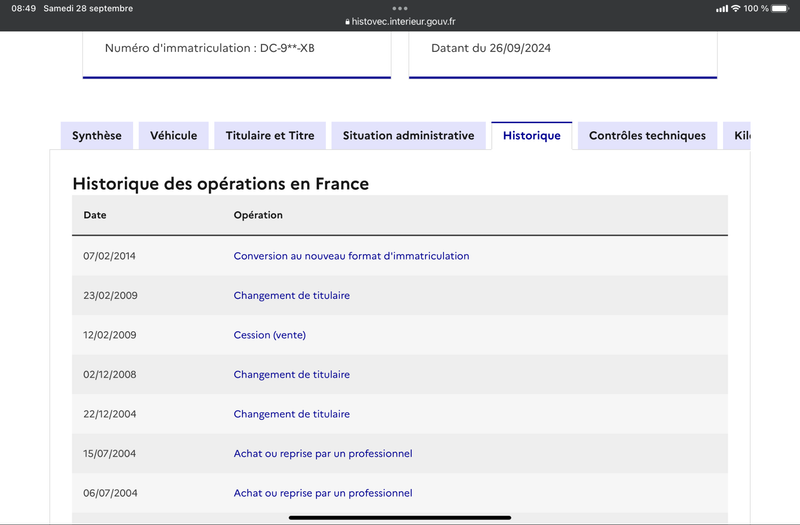Tap the three-dot multitasking indicator
This screenshot has width=800, height=525.
click(400, 8)
